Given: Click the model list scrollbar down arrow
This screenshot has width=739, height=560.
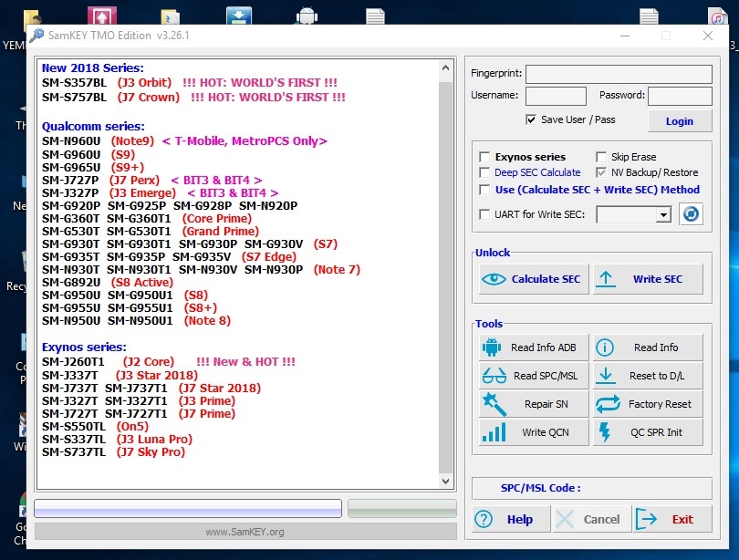Looking at the screenshot, I should pyautogui.click(x=445, y=481).
